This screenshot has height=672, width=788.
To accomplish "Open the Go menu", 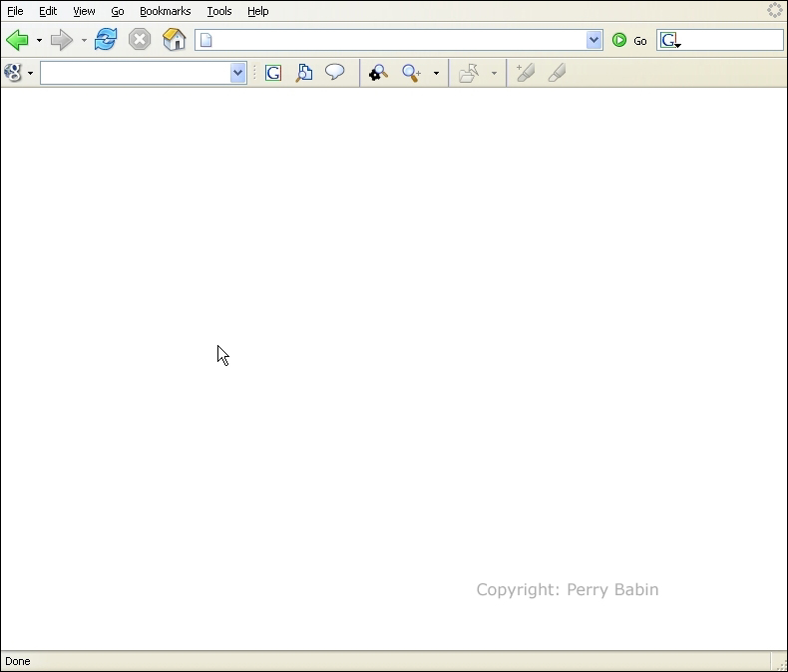I will [x=118, y=11].
